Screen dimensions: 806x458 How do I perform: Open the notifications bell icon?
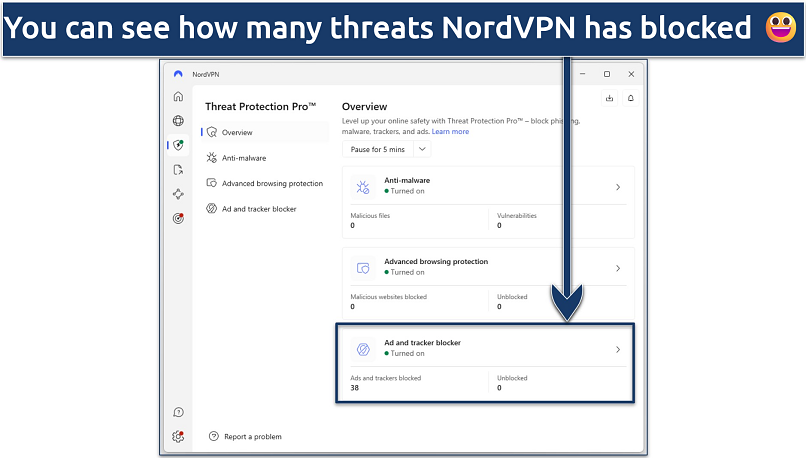tap(631, 98)
